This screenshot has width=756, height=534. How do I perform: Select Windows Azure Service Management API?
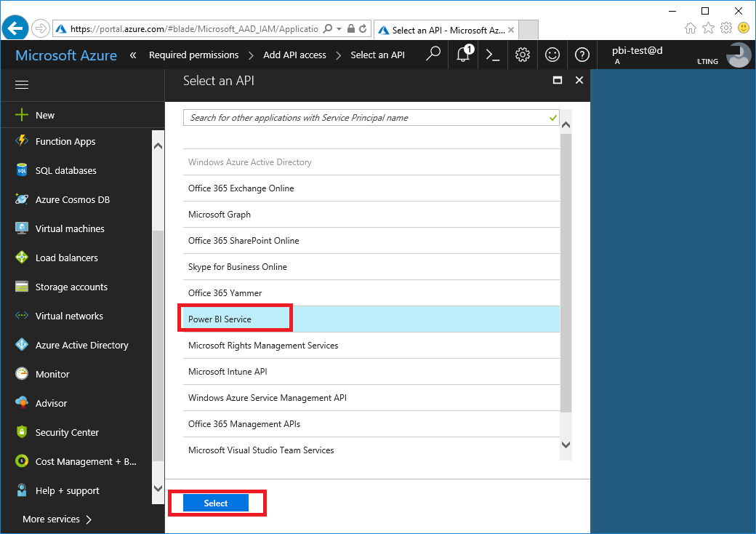coord(371,397)
